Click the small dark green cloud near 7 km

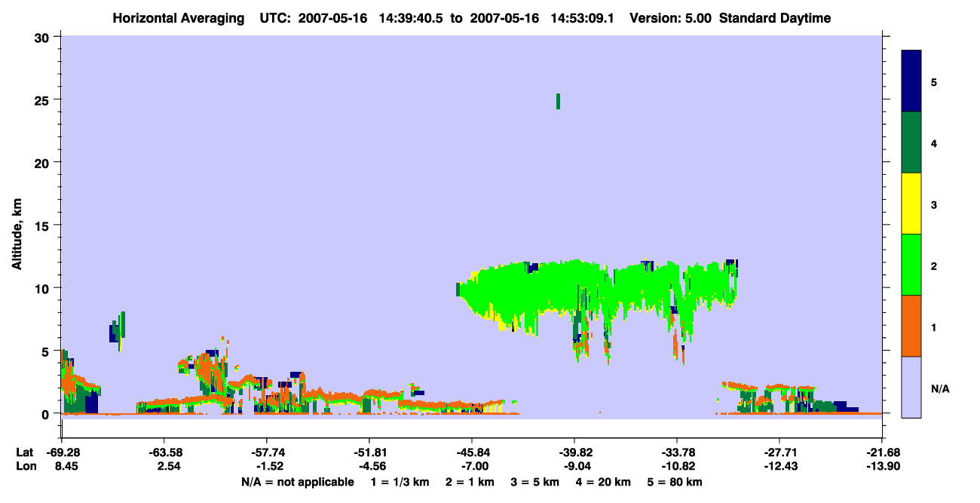(118, 330)
